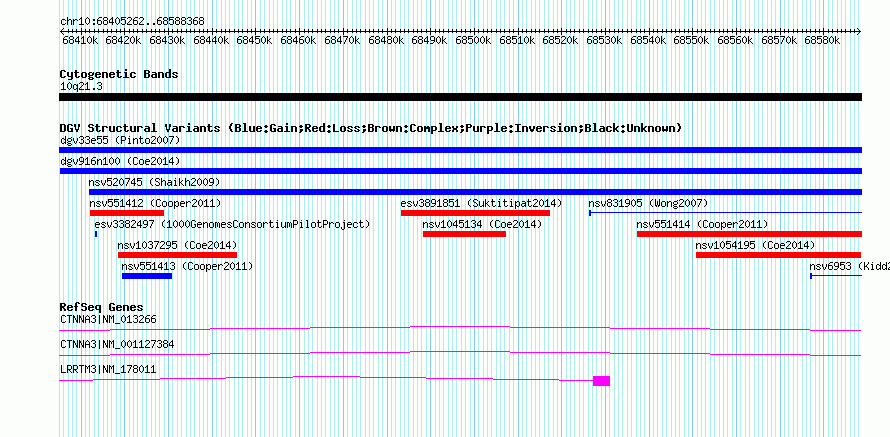Click the chr10:68405262..68588368 coordinate label

tap(133, 22)
